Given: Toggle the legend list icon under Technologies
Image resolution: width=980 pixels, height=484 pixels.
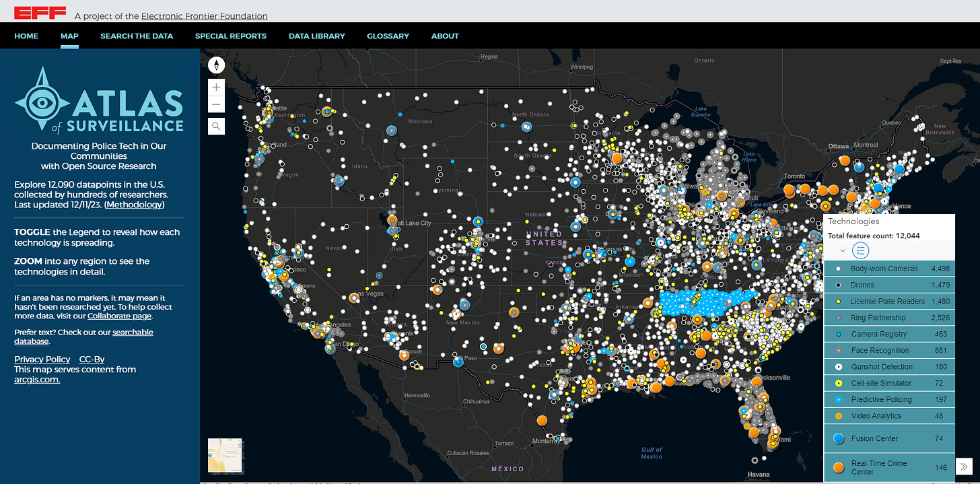Looking at the screenshot, I should coord(861,250).
